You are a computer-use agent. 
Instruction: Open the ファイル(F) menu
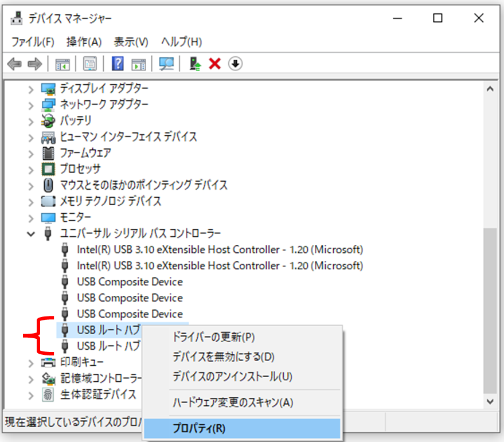point(33,42)
